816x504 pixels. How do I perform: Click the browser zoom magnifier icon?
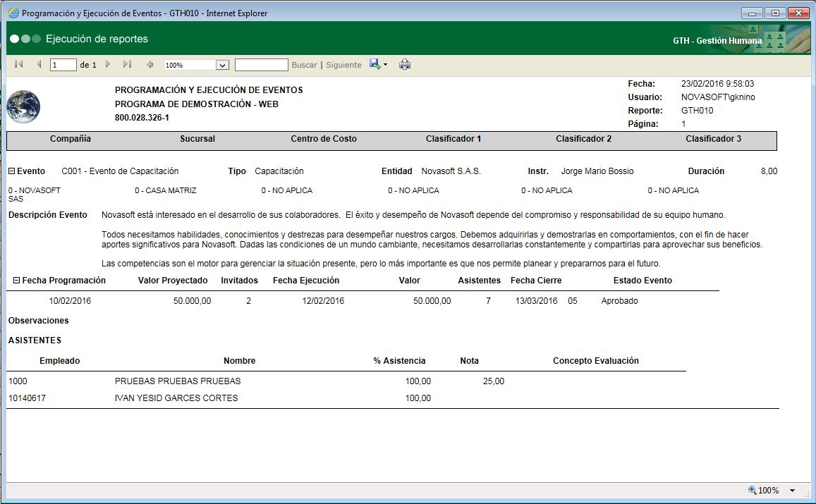click(753, 490)
